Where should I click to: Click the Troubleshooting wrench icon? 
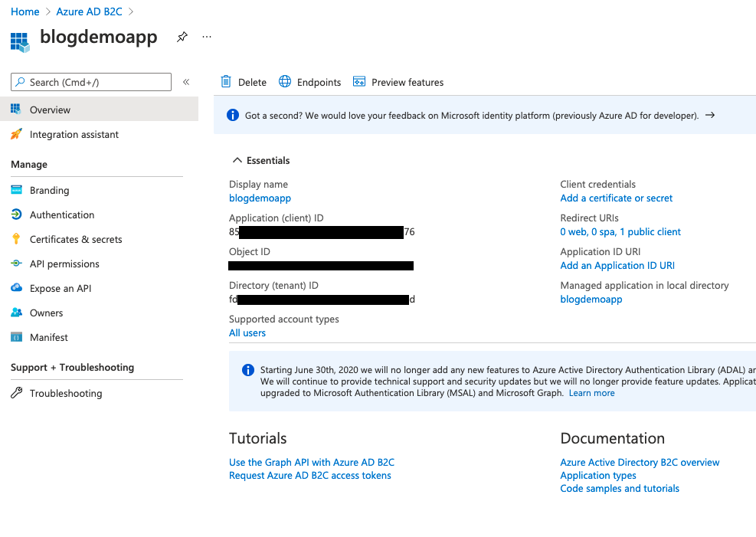click(16, 393)
